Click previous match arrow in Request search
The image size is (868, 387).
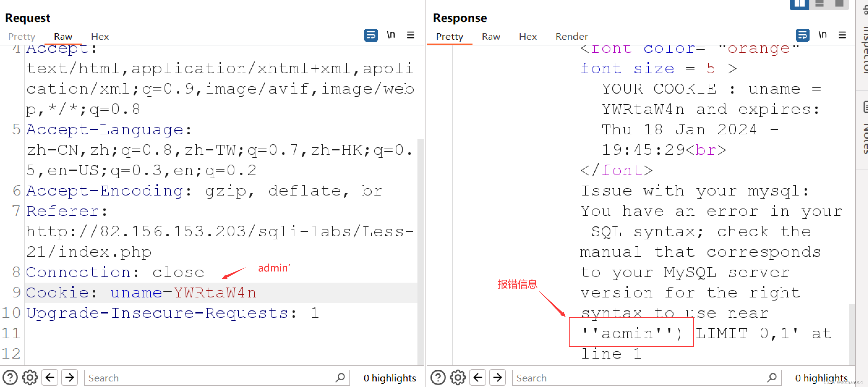(50, 377)
